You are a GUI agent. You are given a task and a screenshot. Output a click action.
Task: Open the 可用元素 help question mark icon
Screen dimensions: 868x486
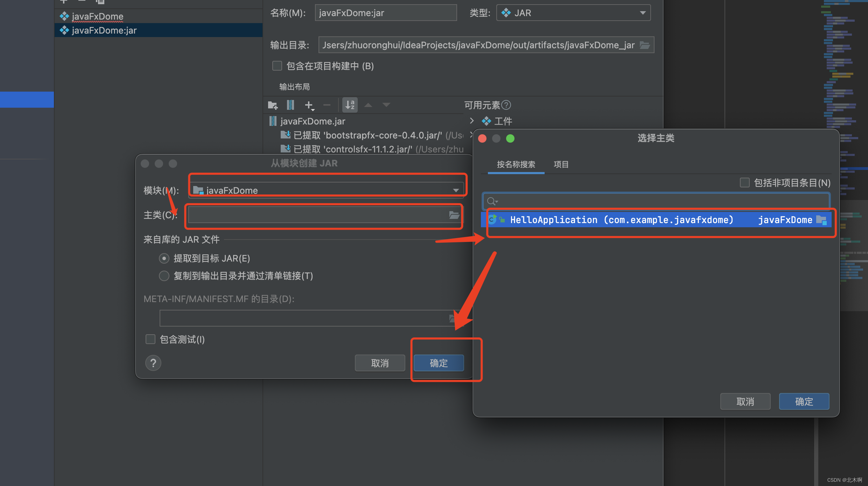click(506, 105)
